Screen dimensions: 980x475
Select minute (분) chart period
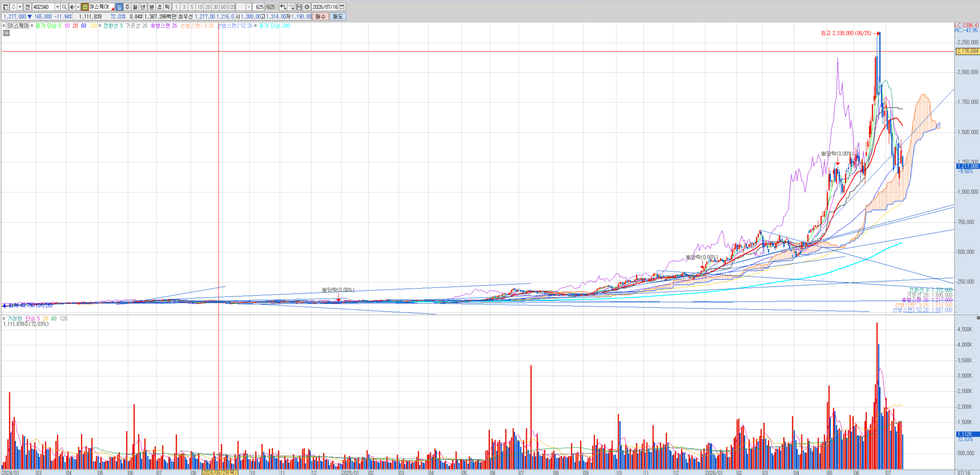(151, 7)
